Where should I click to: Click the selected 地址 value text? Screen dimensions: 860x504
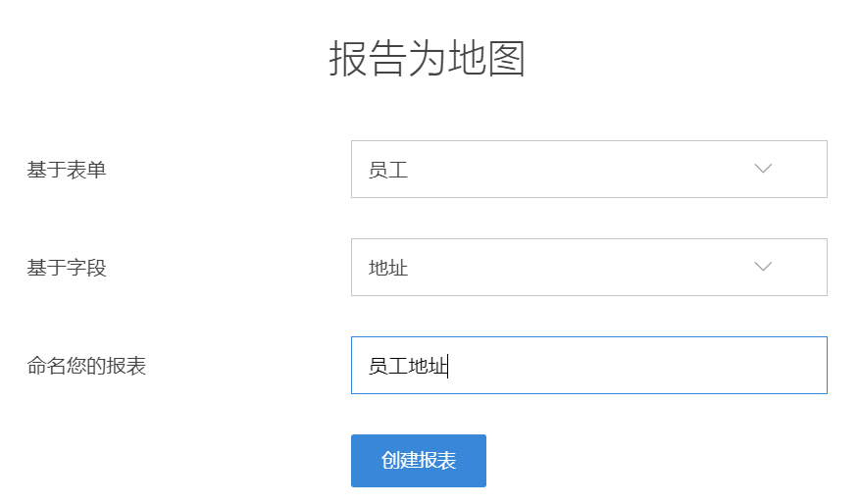click(x=388, y=268)
